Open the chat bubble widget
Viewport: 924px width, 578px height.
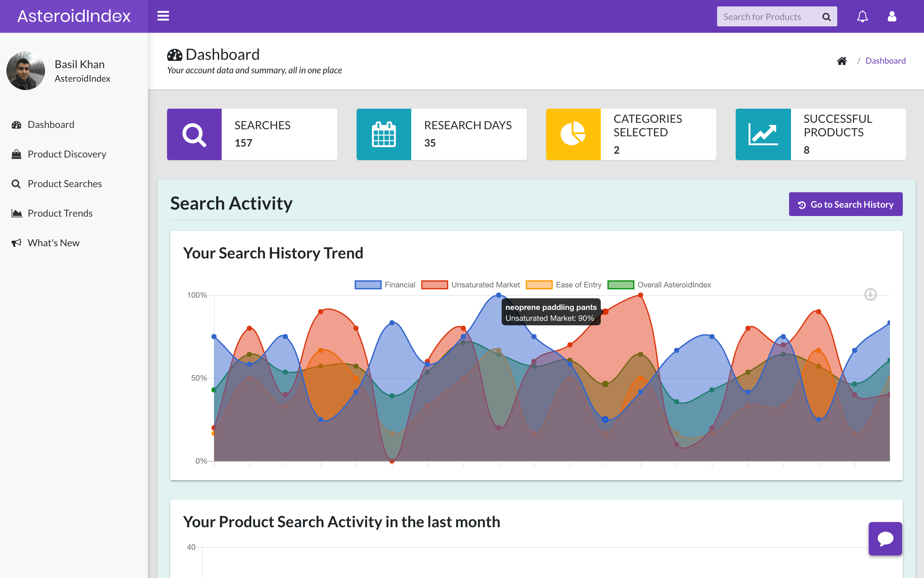885,539
